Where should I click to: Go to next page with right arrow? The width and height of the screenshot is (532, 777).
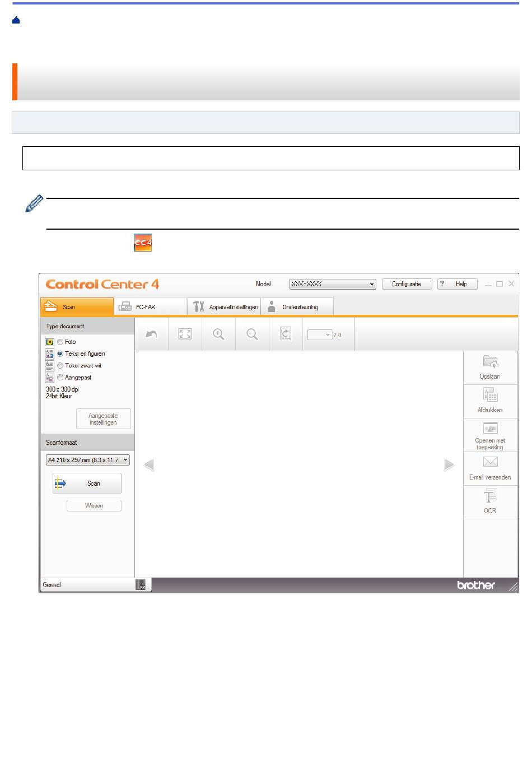tap(449, 465)
